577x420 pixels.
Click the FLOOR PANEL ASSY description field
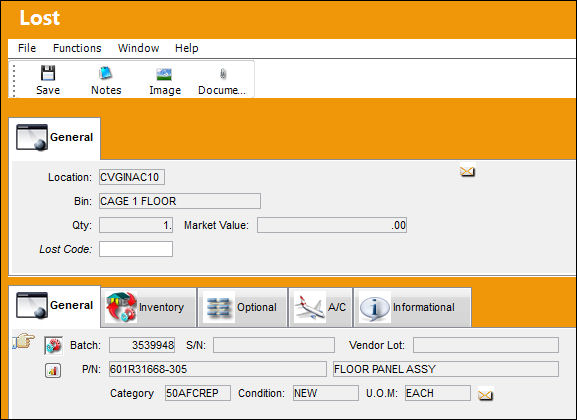pos(446,369)
